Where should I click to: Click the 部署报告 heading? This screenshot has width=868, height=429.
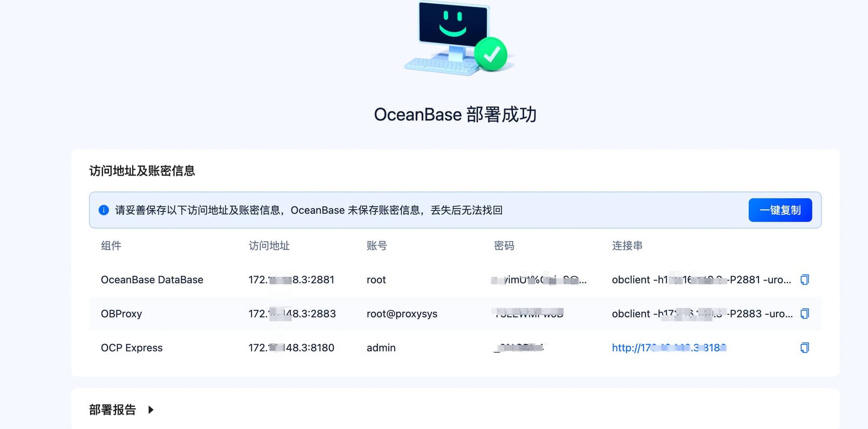[113, 410]
